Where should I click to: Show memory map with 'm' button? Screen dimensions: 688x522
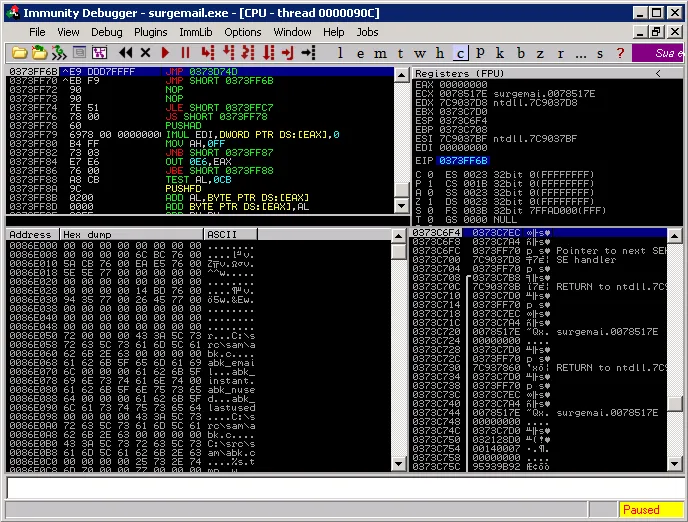[381, 52]
